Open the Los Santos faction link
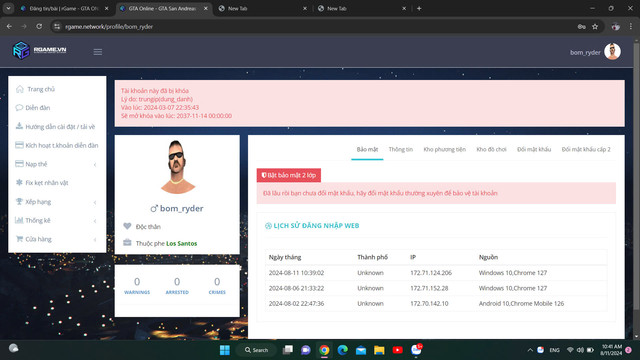The width and height of the screenshot is (640, 360). click(x=182, y=243)
